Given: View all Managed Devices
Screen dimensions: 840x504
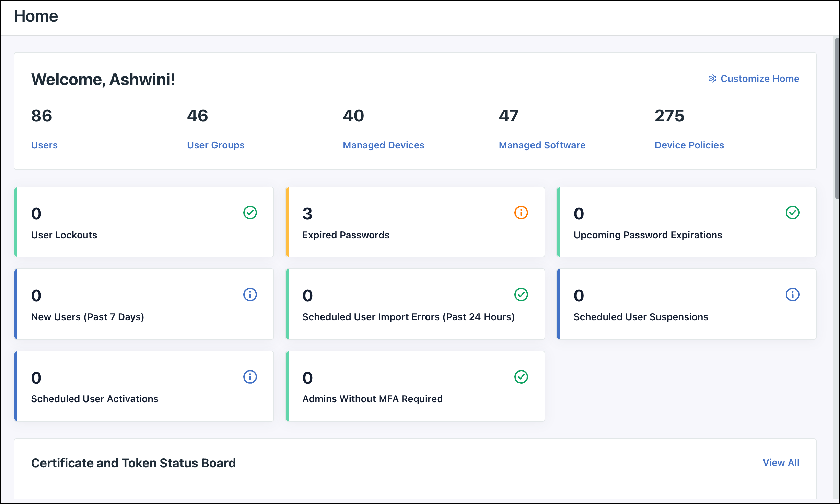Looking at the screenshot, I should [383, 145].
